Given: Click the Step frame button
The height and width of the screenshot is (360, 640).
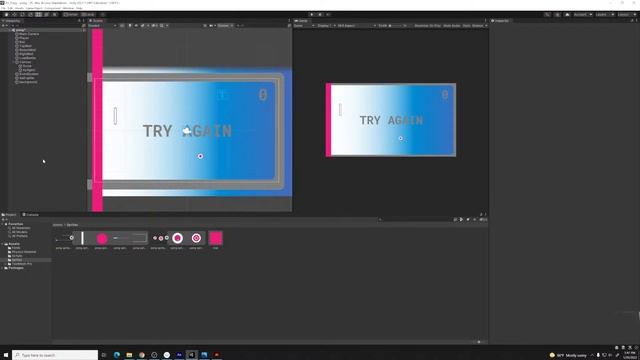Looking at the screenshot, I should [x=328, y=15].
